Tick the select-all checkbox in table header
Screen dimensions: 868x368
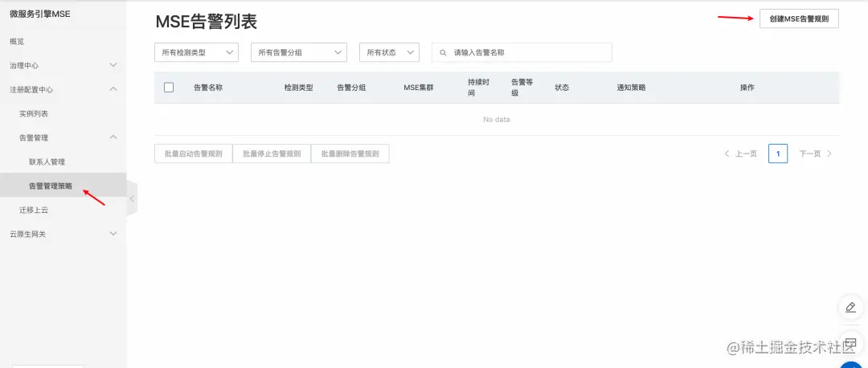(x=169, y=88)
